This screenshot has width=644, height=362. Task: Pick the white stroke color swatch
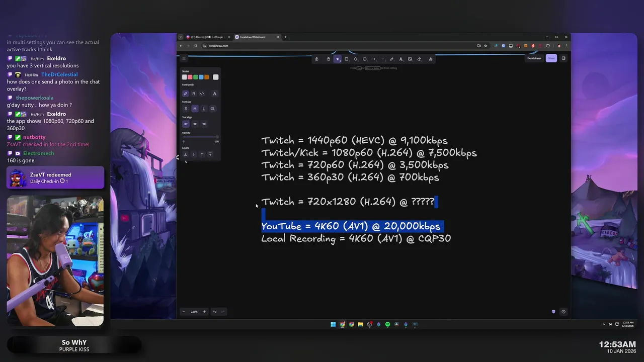[185, 77]
